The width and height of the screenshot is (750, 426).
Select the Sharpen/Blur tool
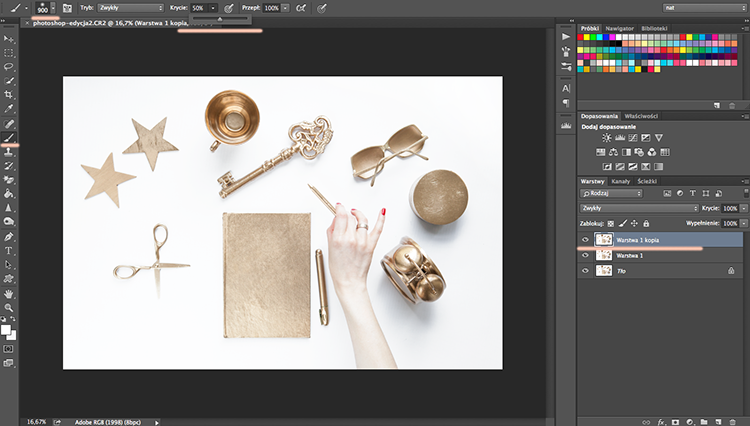pyautogui.click(x=9, y=208)
